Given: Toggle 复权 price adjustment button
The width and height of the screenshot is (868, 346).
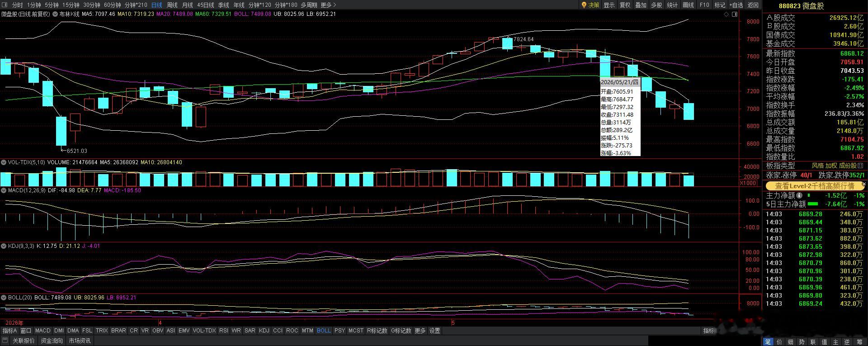Looking at the screenshot, I should [x=625, y=5].
